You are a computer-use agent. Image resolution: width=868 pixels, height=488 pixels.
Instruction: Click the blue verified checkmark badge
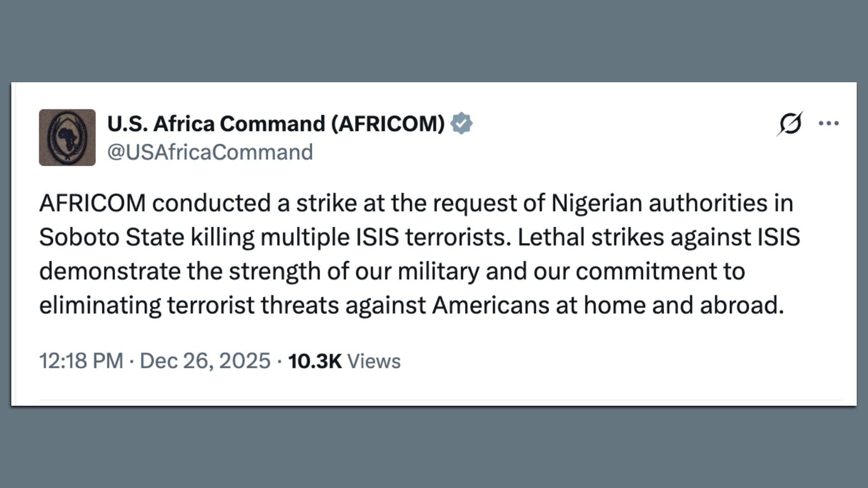point(461,124)
